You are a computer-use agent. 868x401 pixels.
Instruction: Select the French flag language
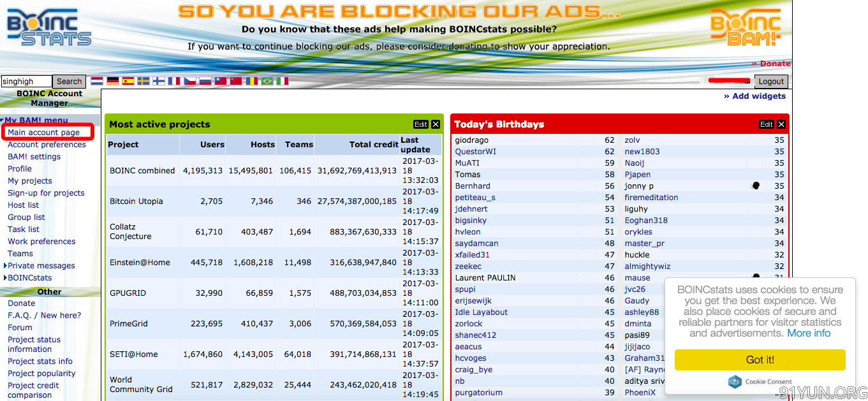coord(174,81)
